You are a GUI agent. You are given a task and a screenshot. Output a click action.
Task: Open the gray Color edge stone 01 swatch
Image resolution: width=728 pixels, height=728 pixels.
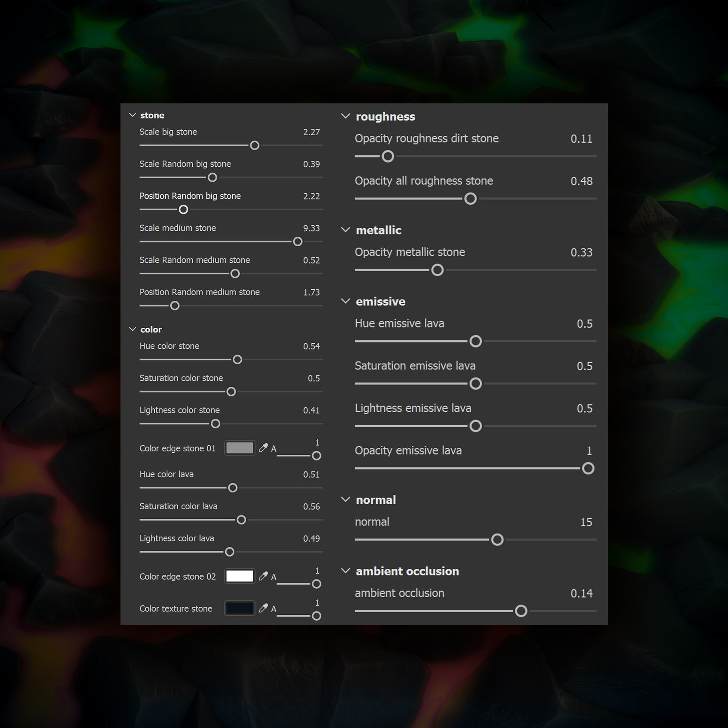click(240, 448)
